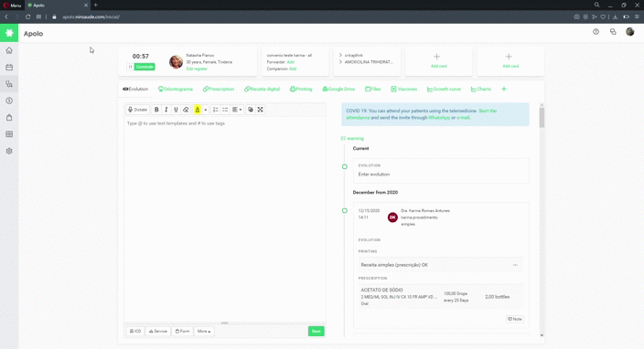Open the finance dollar icon in the sidebar
The width and height of the screenshot is (644, 349).
(9, 100)
